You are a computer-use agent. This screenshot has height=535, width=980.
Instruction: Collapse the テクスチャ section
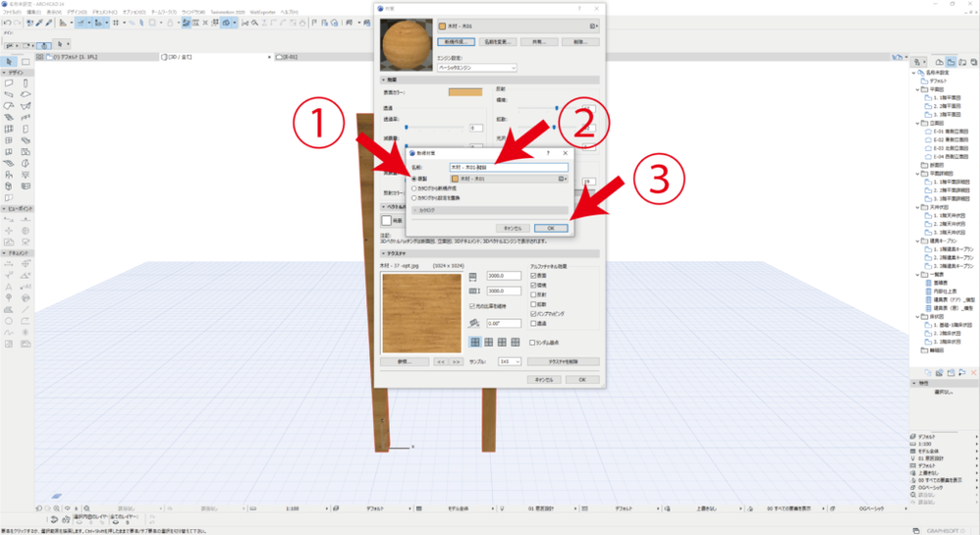384,253
